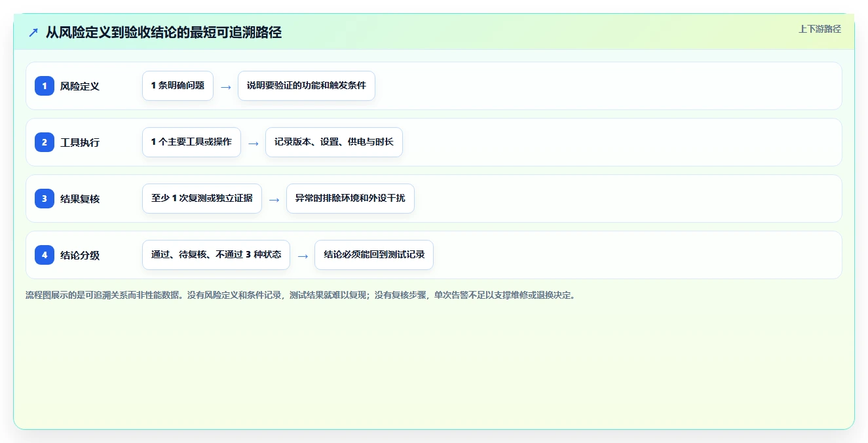Select the 结论必须能回到测试记录 chip
The image size is (868, 443).
click(374, 255)
